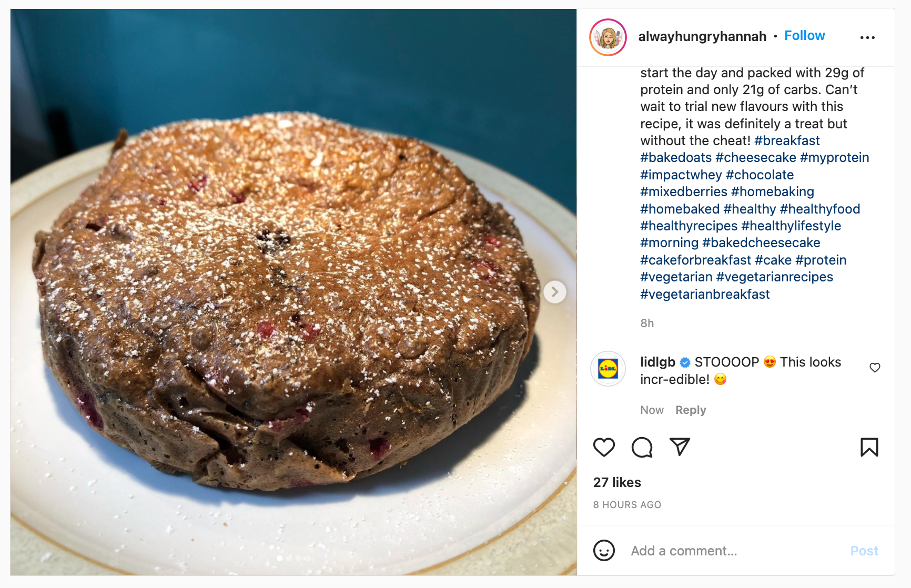Open the #cheesecake hashtag
Image resolution: width=911 pixels, height=588 pixels.
[x=755, y=158]
